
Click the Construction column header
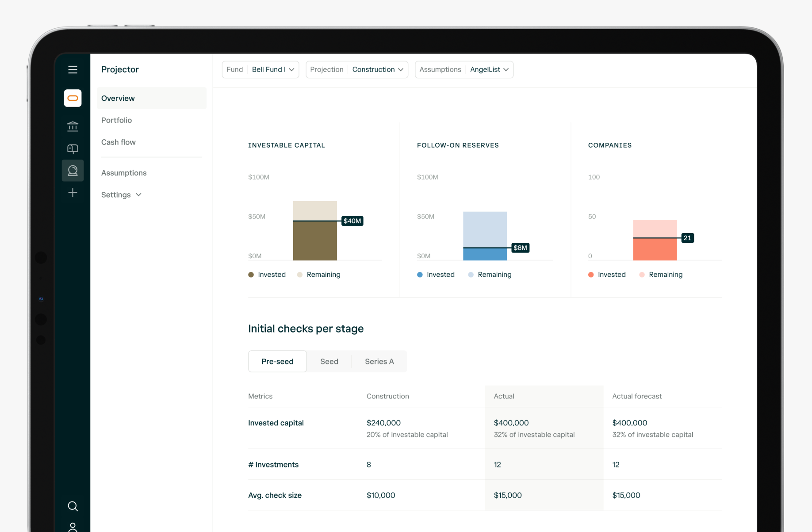coord(387,396)
